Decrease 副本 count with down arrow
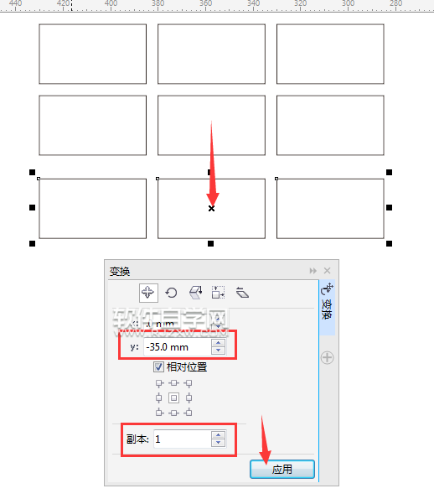Screen dimensions: 434x504 [x=219, y=443]
